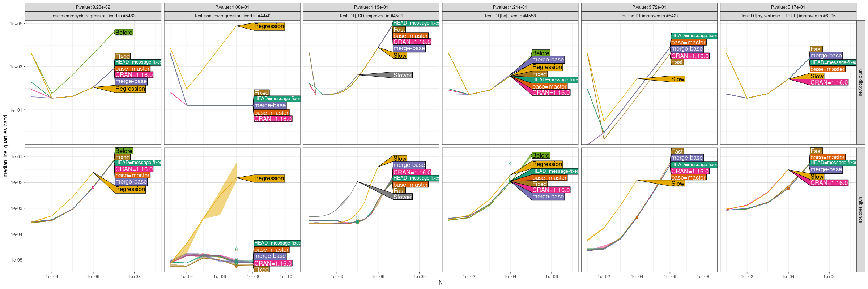
Task: Click 'merge-base' label in memrecycle seconds panel
Action: point(131,182)
